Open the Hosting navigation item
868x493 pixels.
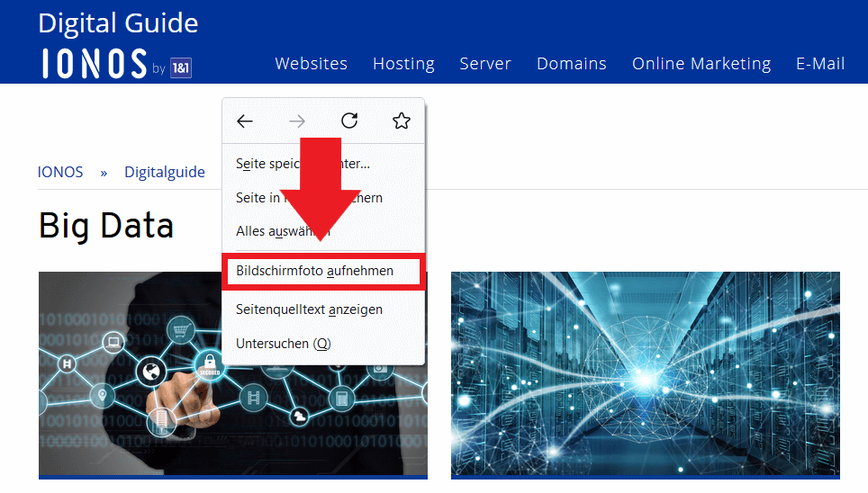point(403,64)
